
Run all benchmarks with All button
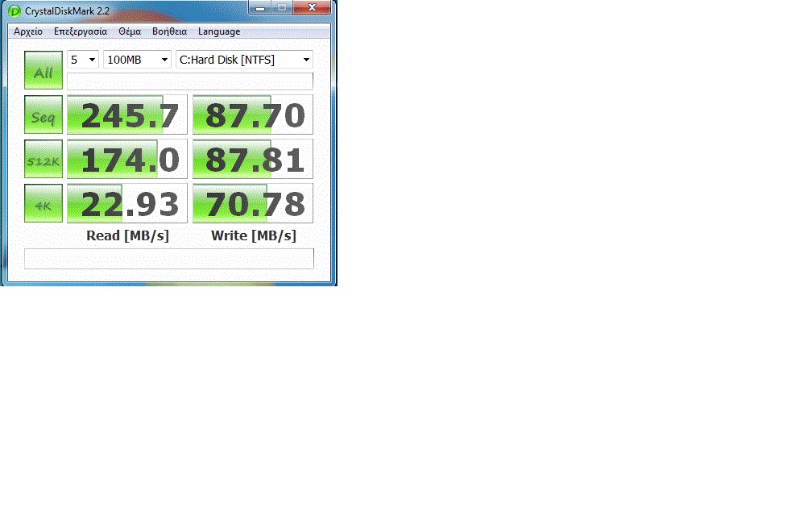[x=43, y=70]
